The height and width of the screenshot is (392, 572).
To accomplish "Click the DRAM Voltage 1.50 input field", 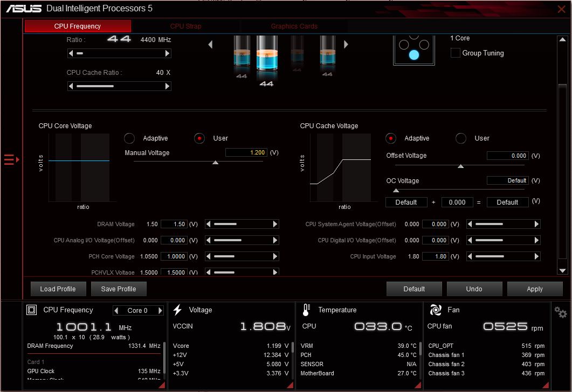I will click(x=174, y=224).
